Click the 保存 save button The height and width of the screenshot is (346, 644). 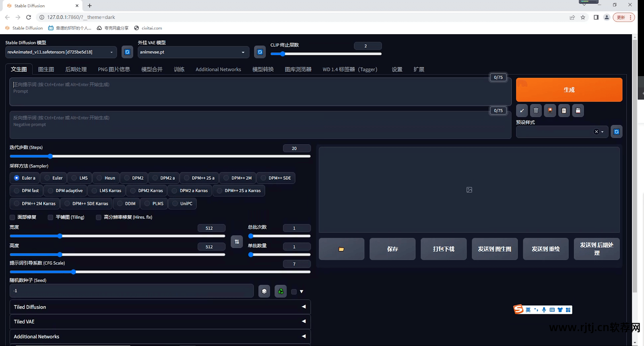(x=392, y=249)
